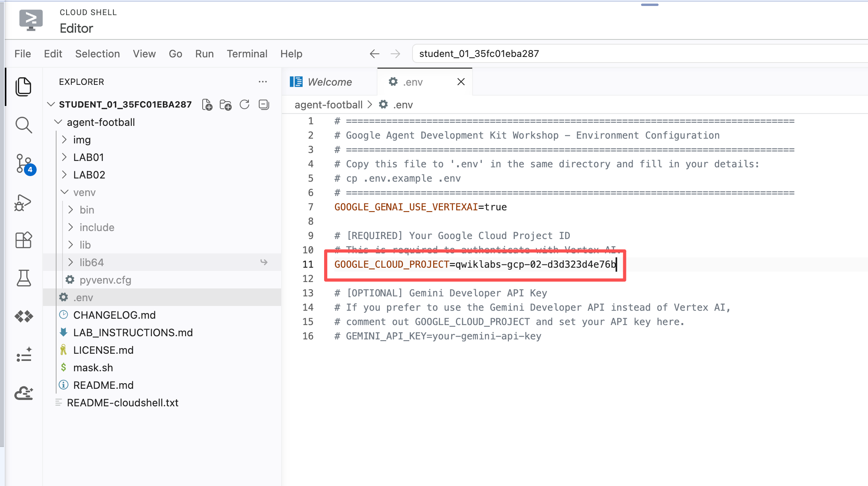868x486 pixels.
Task: Expand the lib folder
Action: tap(70, 245)
